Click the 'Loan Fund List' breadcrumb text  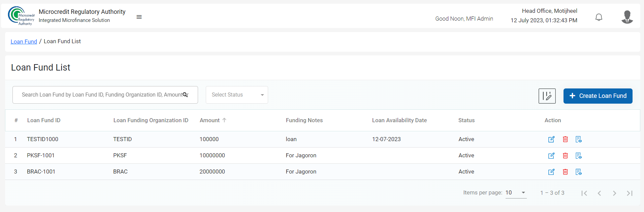pyautogui.click(x=62, y=41)
